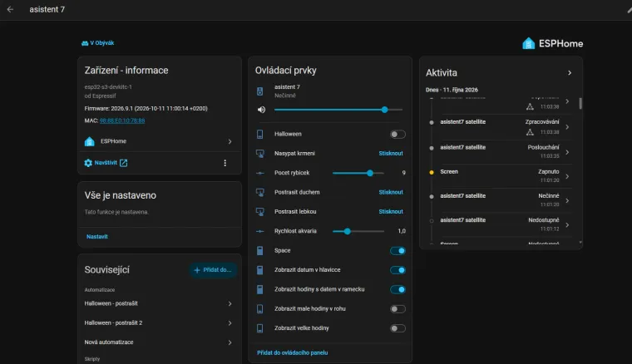Click the ESPHome integration house icon
Image resolution: width=632 pixels, height=364 pixels.
coord(90,141)
